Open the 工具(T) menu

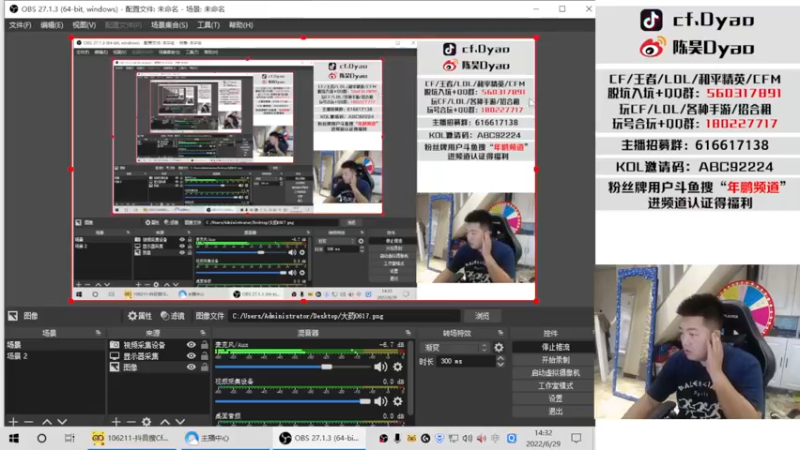point(208,25)
